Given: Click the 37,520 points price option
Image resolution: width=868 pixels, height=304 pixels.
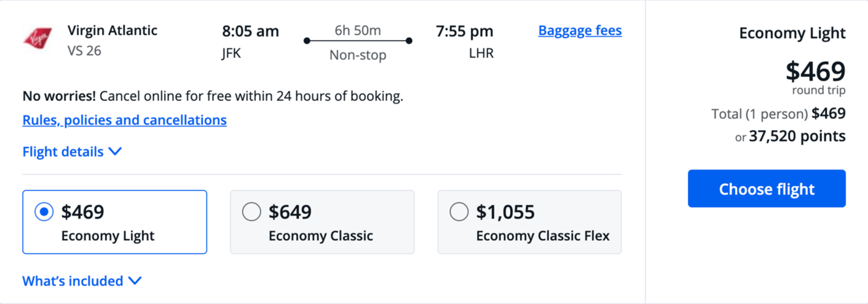Looking at the screenshot, I should [x=790, y=136].
